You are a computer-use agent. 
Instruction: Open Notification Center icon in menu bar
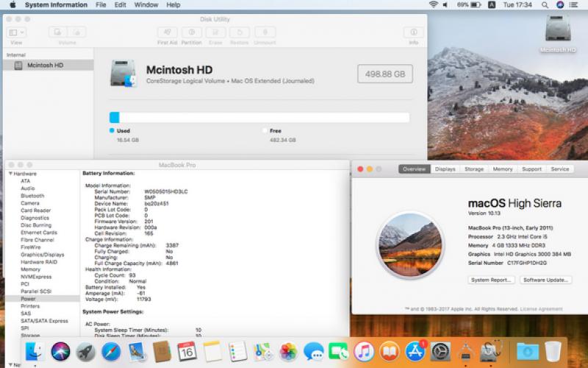tap(573, 5)
